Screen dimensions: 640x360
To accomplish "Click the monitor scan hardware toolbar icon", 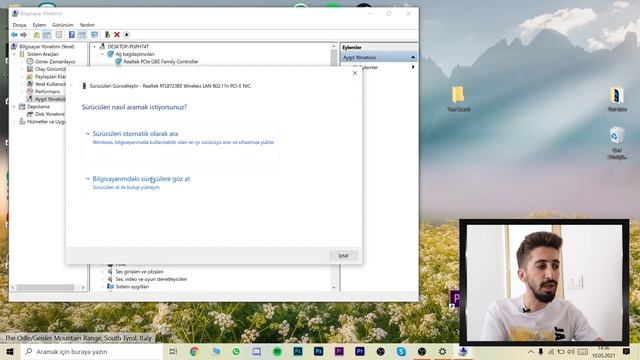I will [95, 35].
